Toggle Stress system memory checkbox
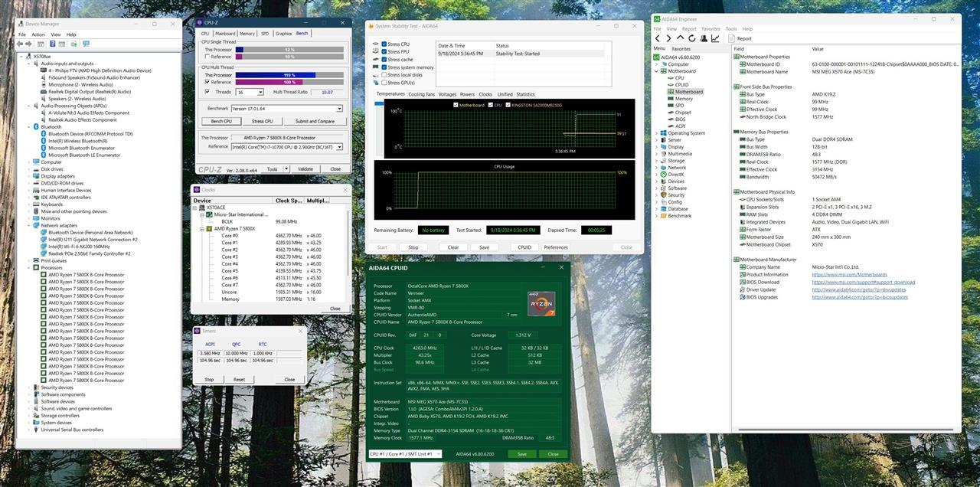This screenshot has width=980, height=487. [384, 67]
